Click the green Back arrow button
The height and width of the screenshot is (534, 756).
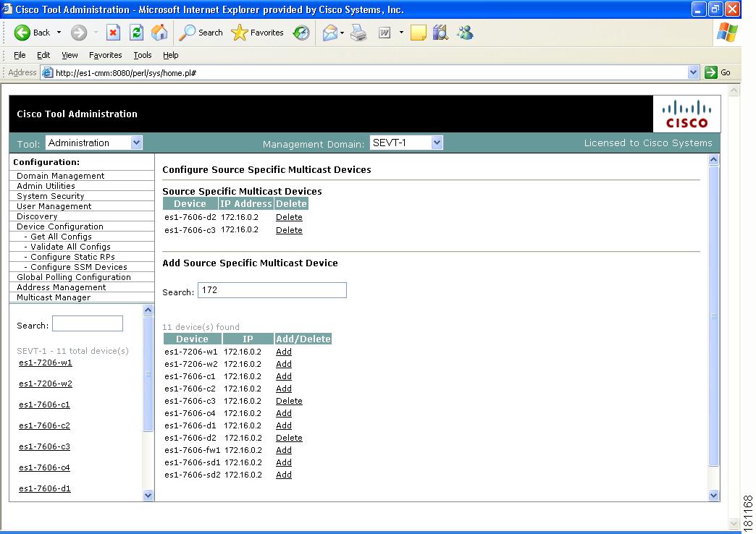point(22,33)
